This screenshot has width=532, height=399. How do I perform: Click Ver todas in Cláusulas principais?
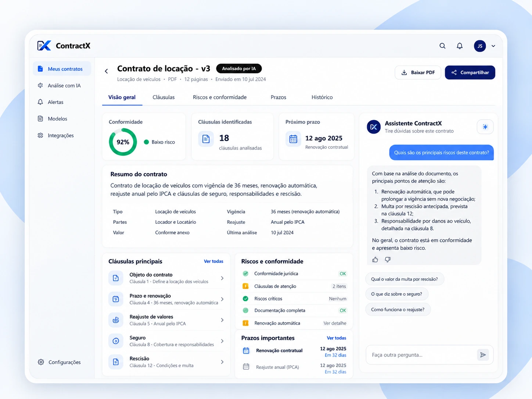click(213, 262)
